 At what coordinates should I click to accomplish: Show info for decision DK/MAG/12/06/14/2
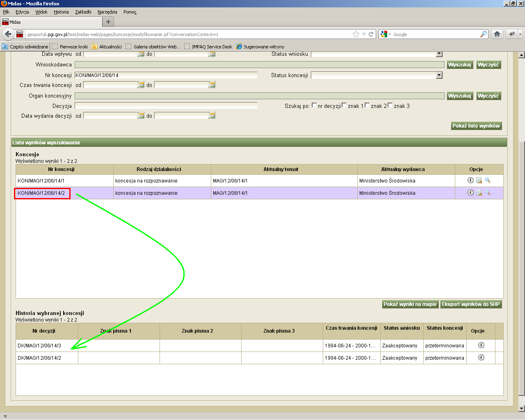[x=481, y=358]
